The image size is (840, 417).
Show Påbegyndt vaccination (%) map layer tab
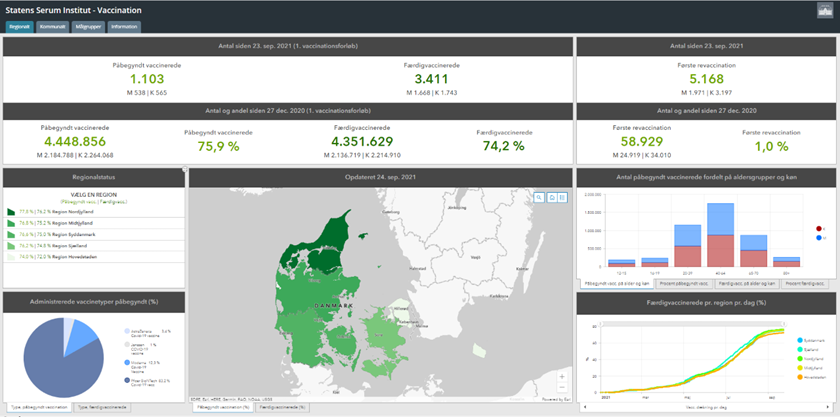pos(223,408)
